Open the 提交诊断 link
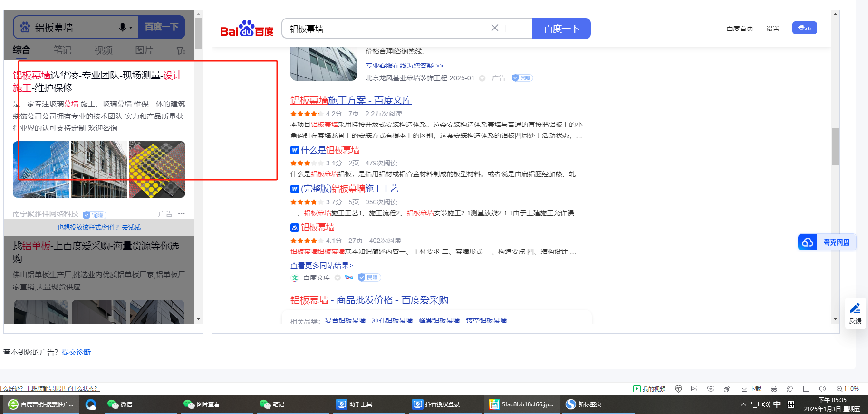The image size is (868, 414). [76, 352]
